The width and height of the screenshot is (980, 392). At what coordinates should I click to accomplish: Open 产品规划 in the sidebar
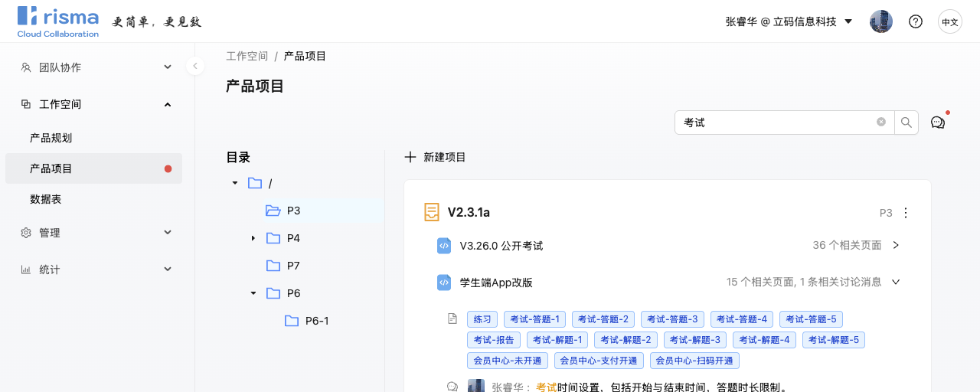tap(93, 138)
